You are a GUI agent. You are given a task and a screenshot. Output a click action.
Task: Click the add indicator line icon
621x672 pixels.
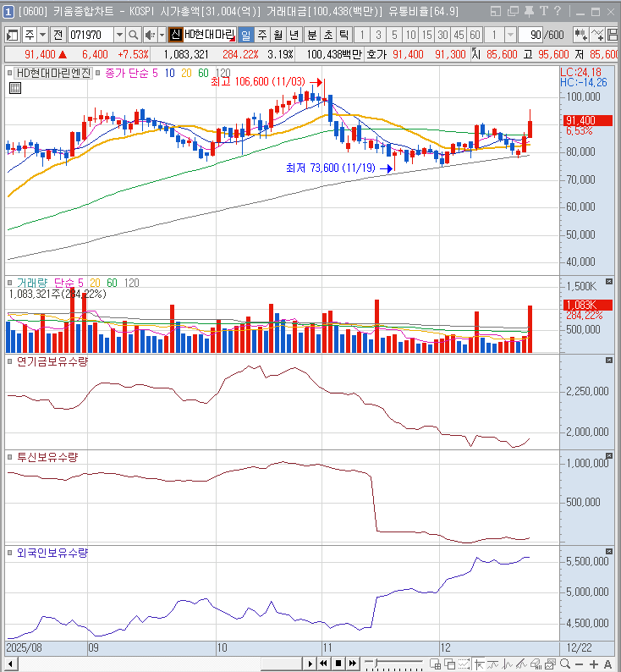(x=598, y=35)
